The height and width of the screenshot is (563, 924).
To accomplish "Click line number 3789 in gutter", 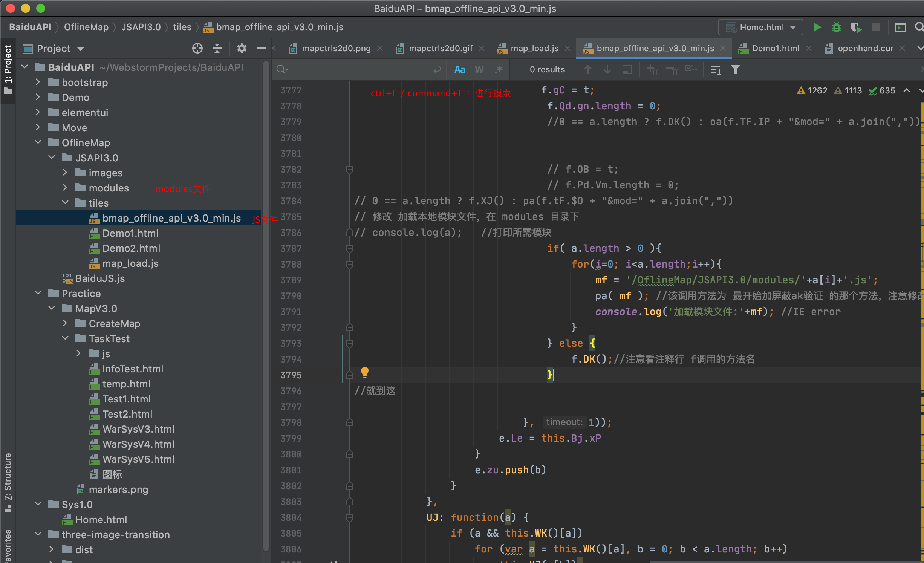I will [x=291, y=280].
